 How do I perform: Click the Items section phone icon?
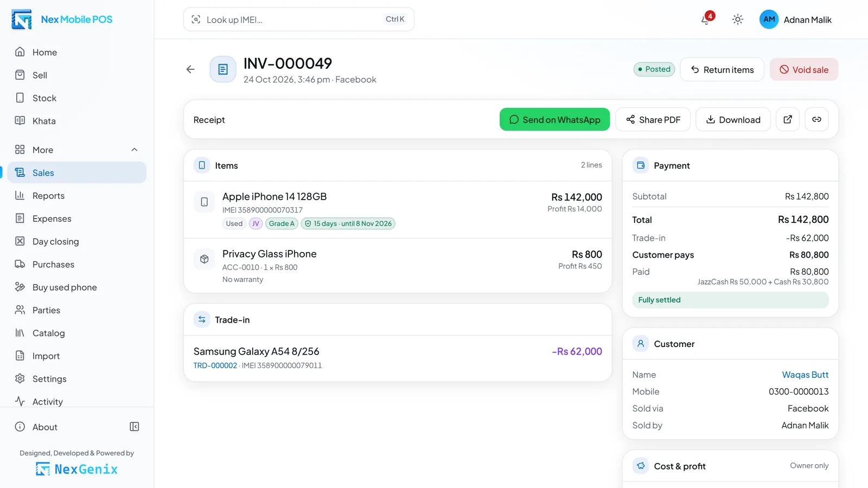click(202, 165)
